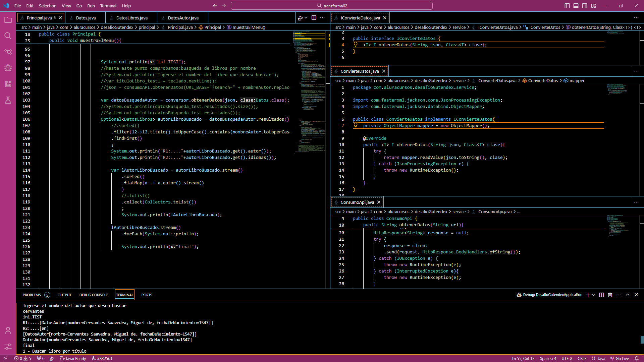Kill terminal with trash icon

(x=610, y=295)
